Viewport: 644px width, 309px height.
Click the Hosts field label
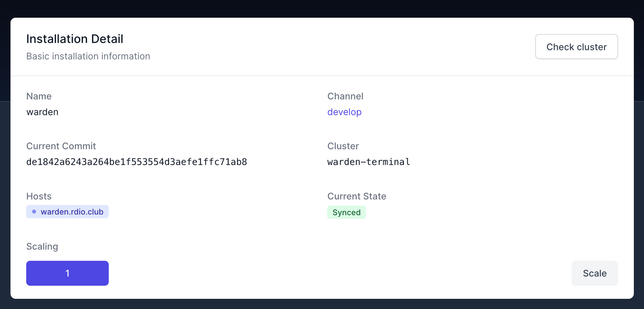click(x=39, y=196)
